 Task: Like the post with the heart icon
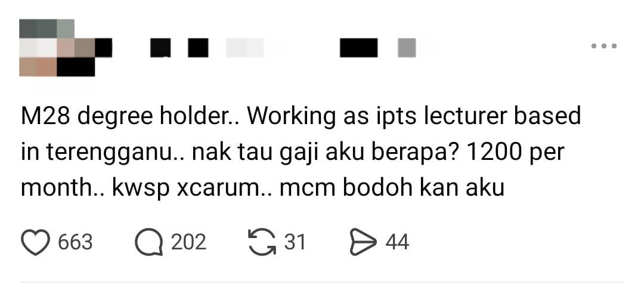click(35, 242)
